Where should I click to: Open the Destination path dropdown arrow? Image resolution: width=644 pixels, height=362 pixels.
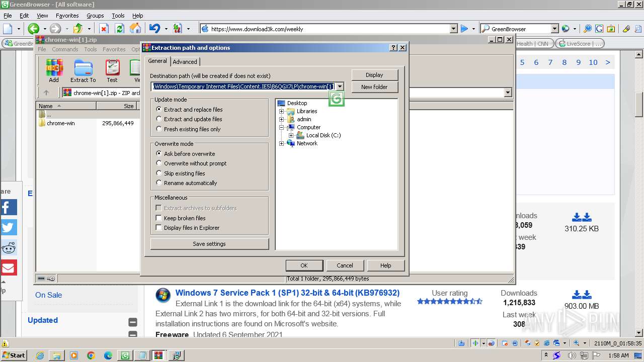pos(340,86)
